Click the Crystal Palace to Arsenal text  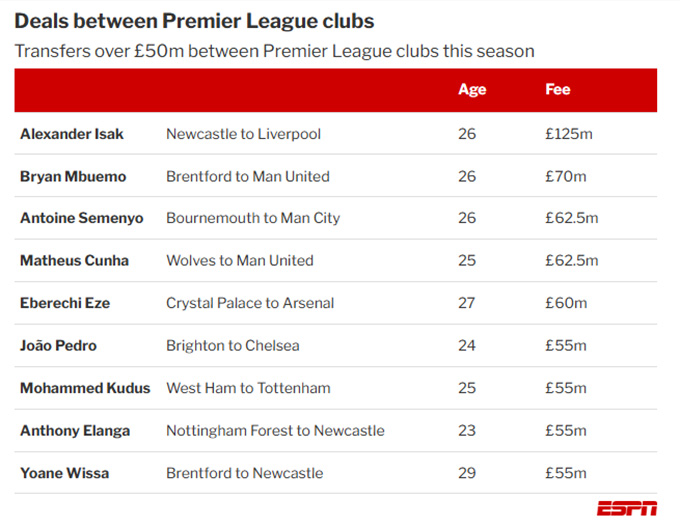point(250,303)
